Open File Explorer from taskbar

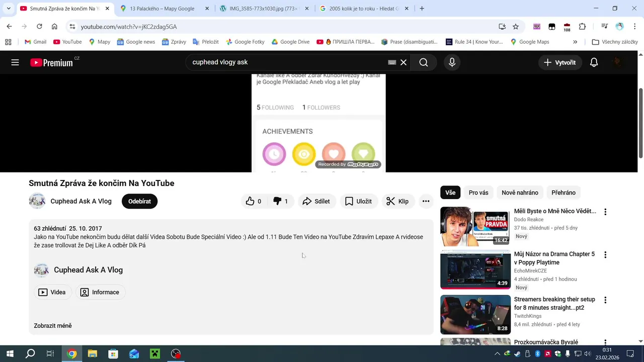point(93,353)
